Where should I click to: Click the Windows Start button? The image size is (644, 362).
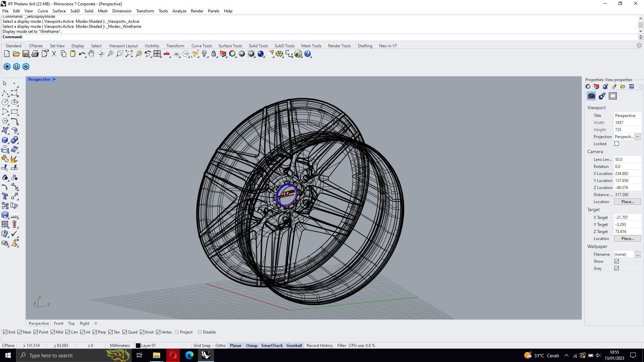pyautogui.click(x=8, y=355)
